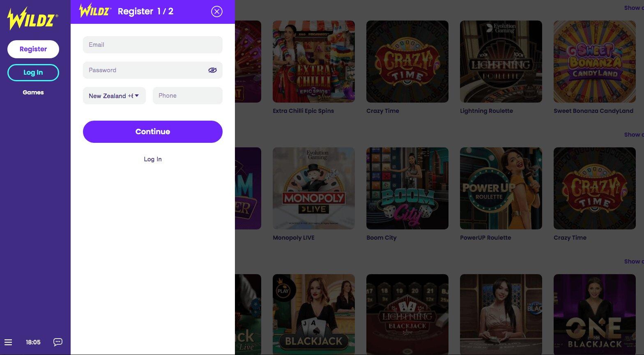The height and width of the screenshot is (355, 644).
Task: Toggle password visibility eye icon
Action: tap(212, 70)
